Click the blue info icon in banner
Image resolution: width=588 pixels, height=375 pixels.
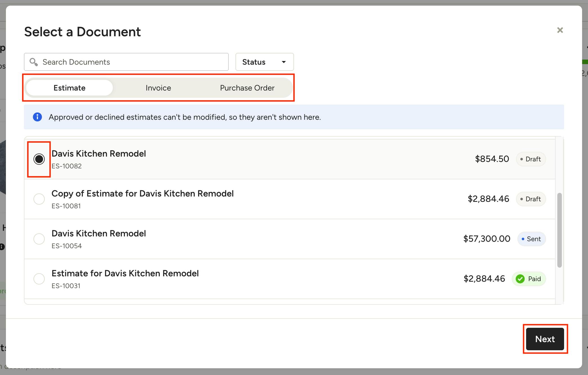pyautogui.click(x=37, y=117)
